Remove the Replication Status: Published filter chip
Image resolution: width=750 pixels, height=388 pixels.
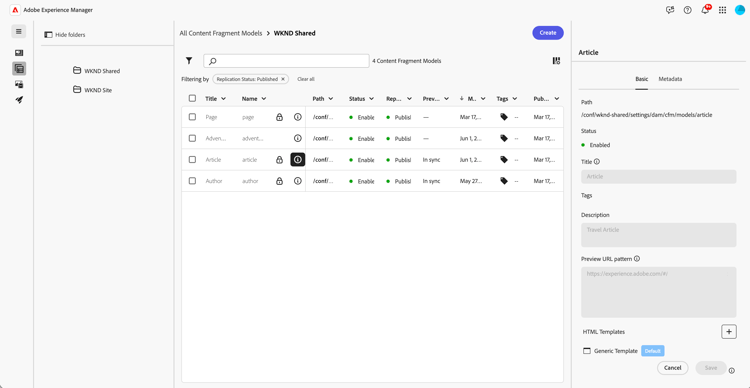pyautogui.click(x=283, y=79)
